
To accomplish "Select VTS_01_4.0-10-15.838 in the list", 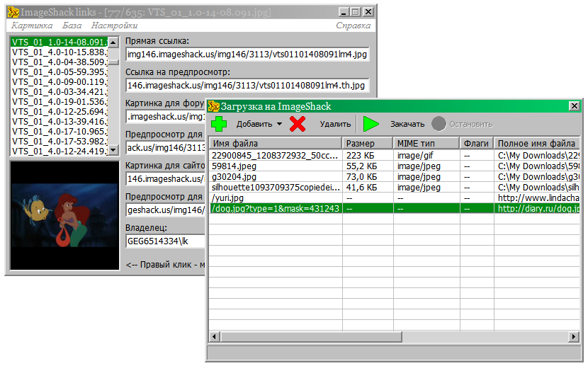I will tap(60, 52).
